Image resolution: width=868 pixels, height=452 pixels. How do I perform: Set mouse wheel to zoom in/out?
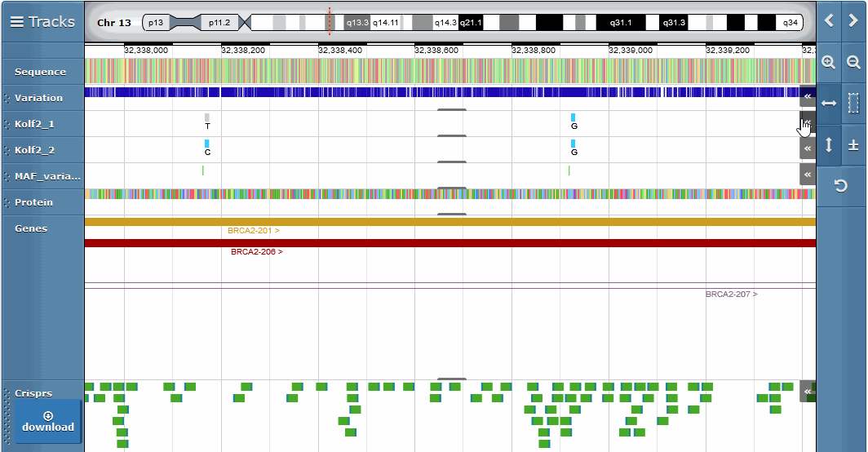click(853, 144)
